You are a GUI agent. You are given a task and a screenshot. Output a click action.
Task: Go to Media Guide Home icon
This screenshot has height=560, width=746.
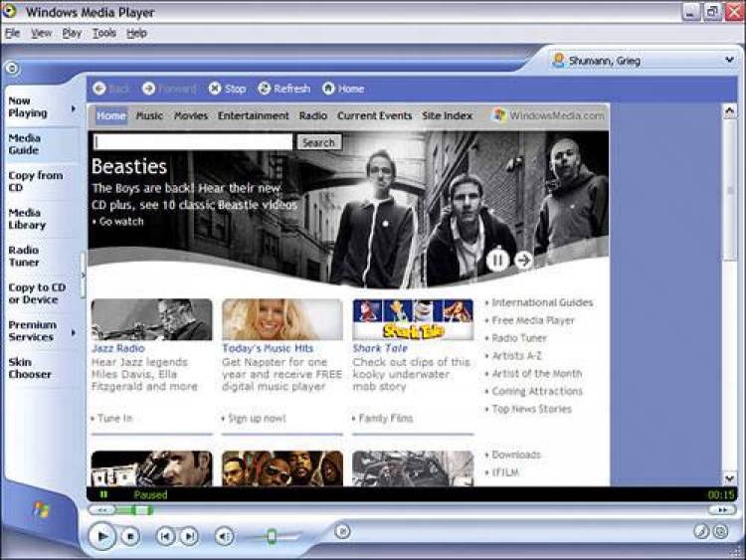pos(328,89)
